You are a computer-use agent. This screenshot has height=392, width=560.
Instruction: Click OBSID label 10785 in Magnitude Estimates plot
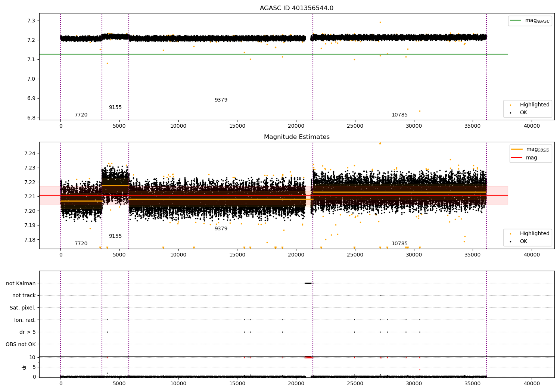tap(399, 244)
